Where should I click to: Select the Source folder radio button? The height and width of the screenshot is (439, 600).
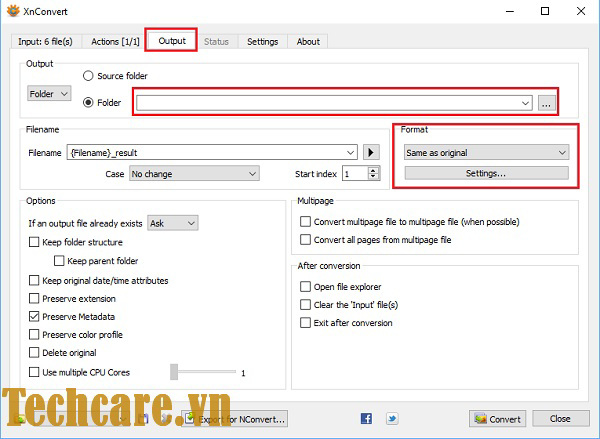pyautogui.click(x=88, y=76)
